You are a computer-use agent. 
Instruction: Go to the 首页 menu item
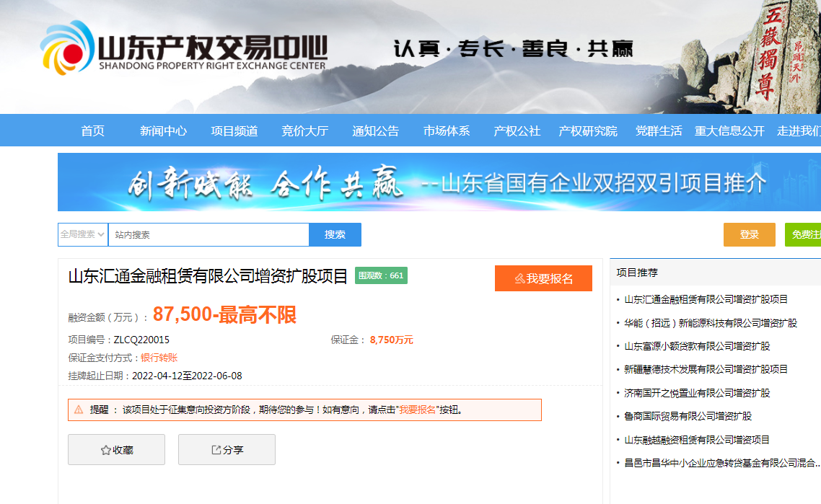[x=92, y=131]
